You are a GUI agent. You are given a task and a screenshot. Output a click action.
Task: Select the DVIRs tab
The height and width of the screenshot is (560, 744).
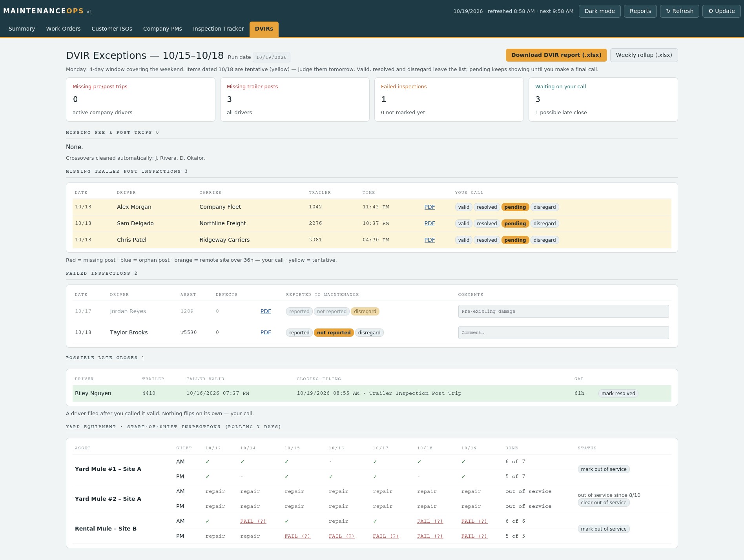(x=264, y=29)
